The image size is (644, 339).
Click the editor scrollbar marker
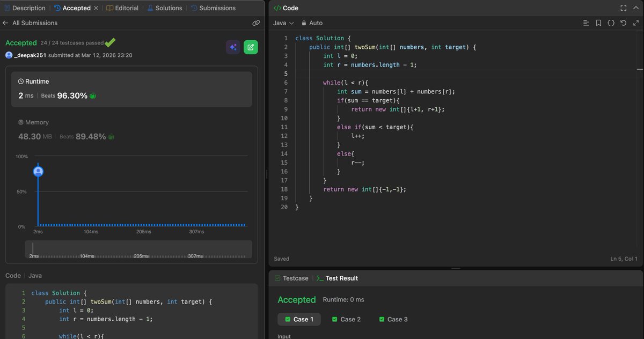click(640, 69)
